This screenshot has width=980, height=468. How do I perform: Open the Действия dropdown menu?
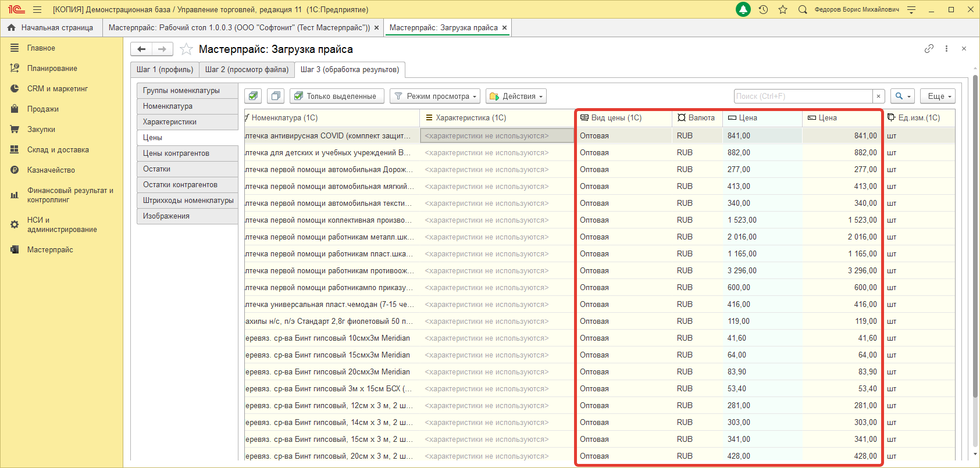pos(516,96)
